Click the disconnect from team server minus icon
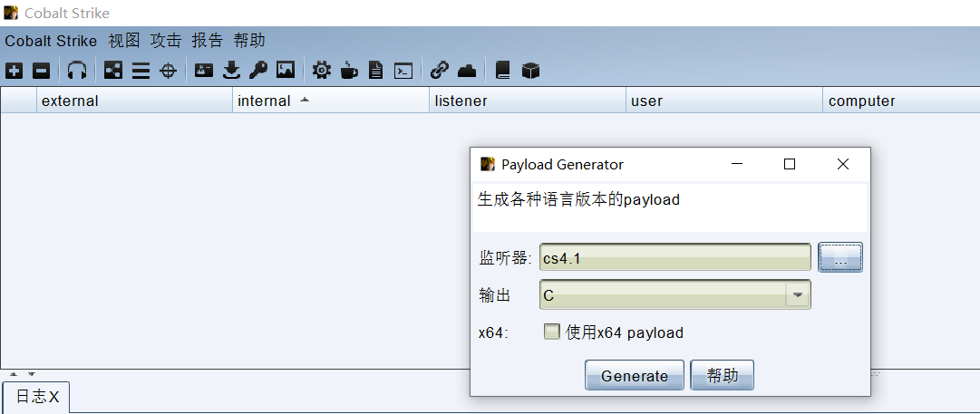Viewport: 980px width, 414px height. [42, 71]
